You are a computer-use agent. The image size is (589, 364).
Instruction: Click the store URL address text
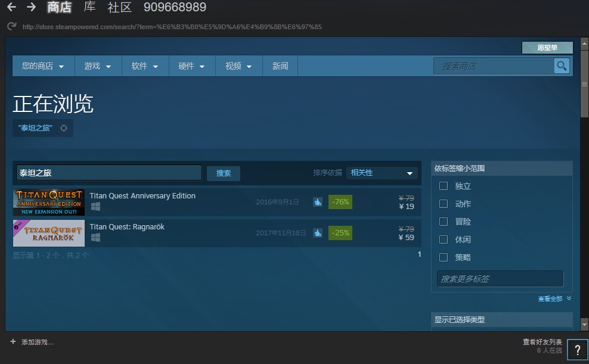pos(172,27)
